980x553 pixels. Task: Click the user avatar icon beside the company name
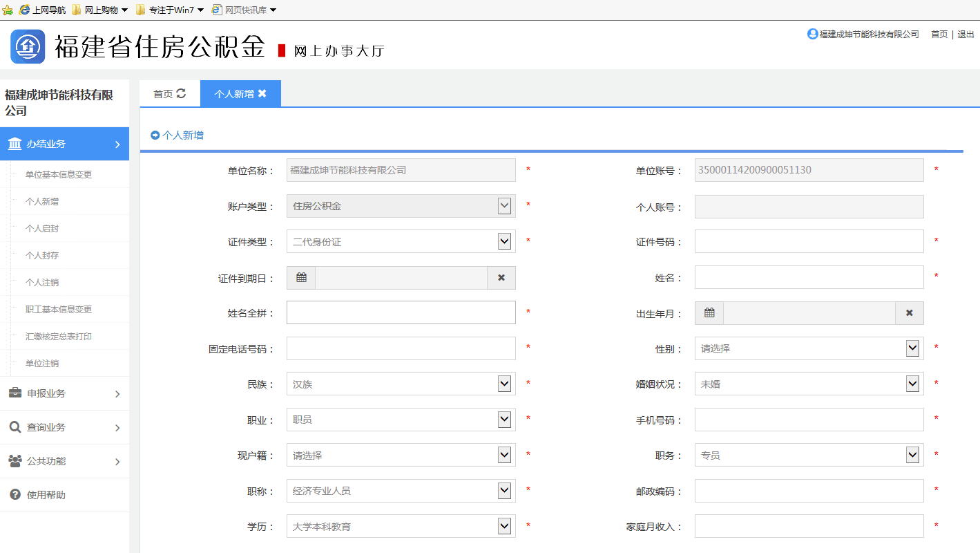tap(812, 34)
